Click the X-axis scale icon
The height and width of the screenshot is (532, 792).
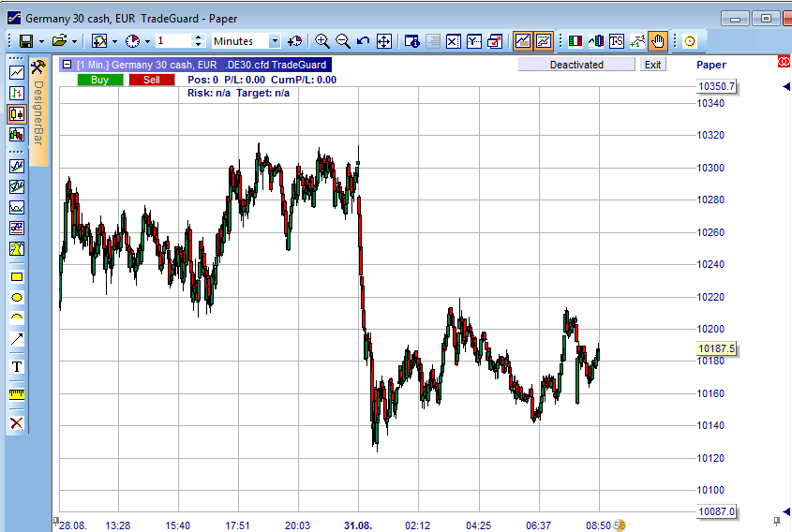[x=453, y=41]
